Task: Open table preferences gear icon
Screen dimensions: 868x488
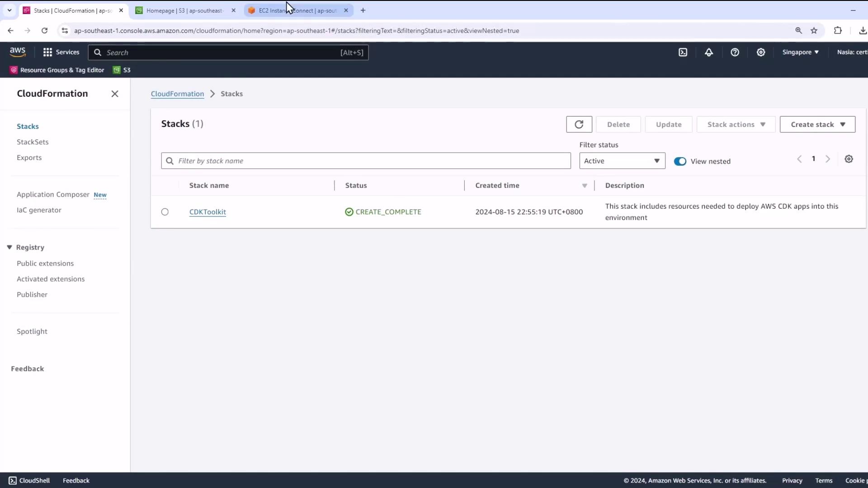Action: click(849, 159)
